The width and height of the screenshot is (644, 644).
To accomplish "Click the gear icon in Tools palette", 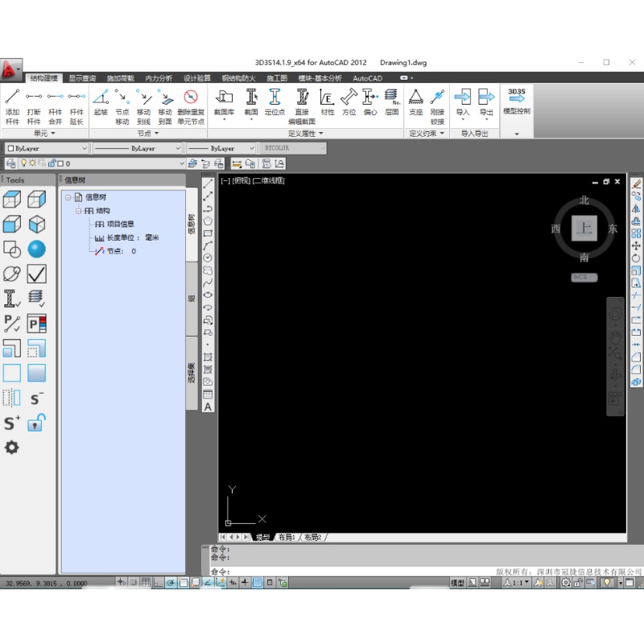I will [12, 447].
